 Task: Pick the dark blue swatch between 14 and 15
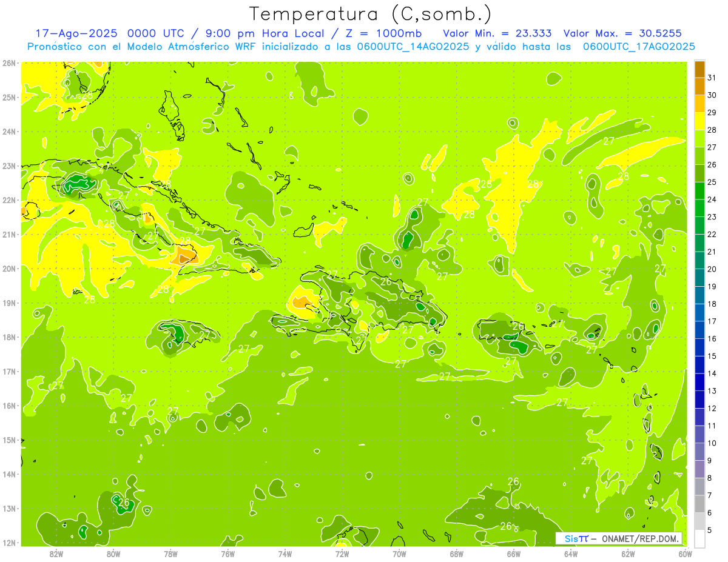tap(699, 365)
